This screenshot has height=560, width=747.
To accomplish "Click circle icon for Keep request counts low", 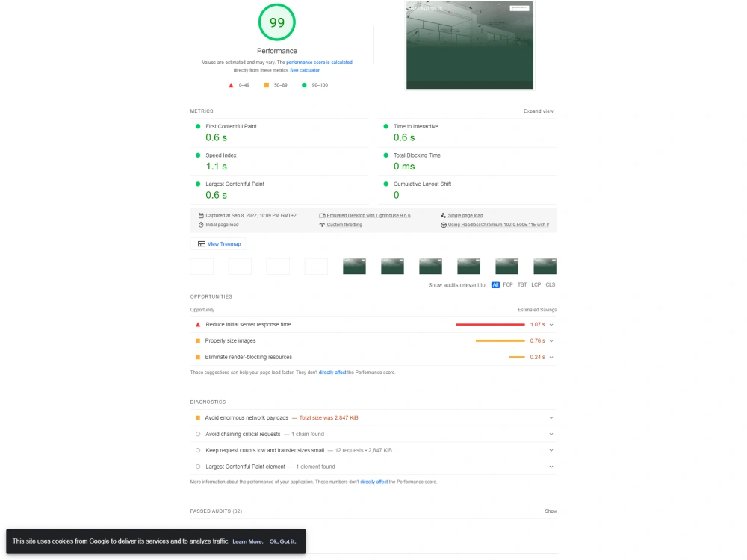I will coord(198,450).
